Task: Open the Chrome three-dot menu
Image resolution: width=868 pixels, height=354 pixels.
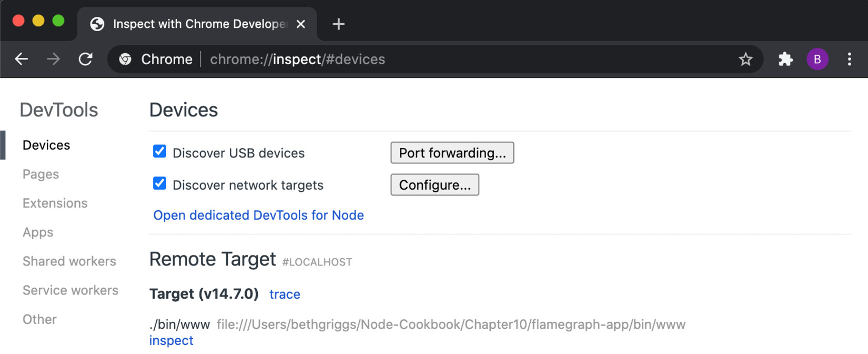Action: pos(850,59)
